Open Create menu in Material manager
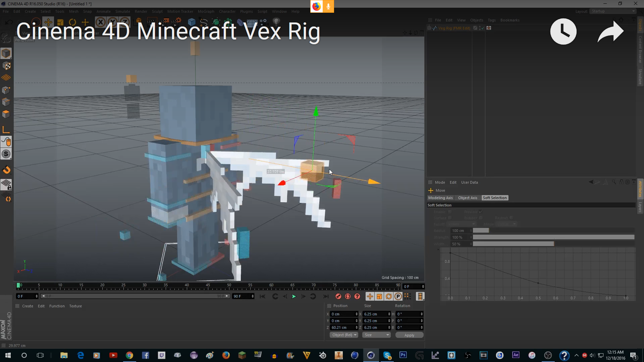The height and width of the screenshot is (362, 644). [28, 306]
